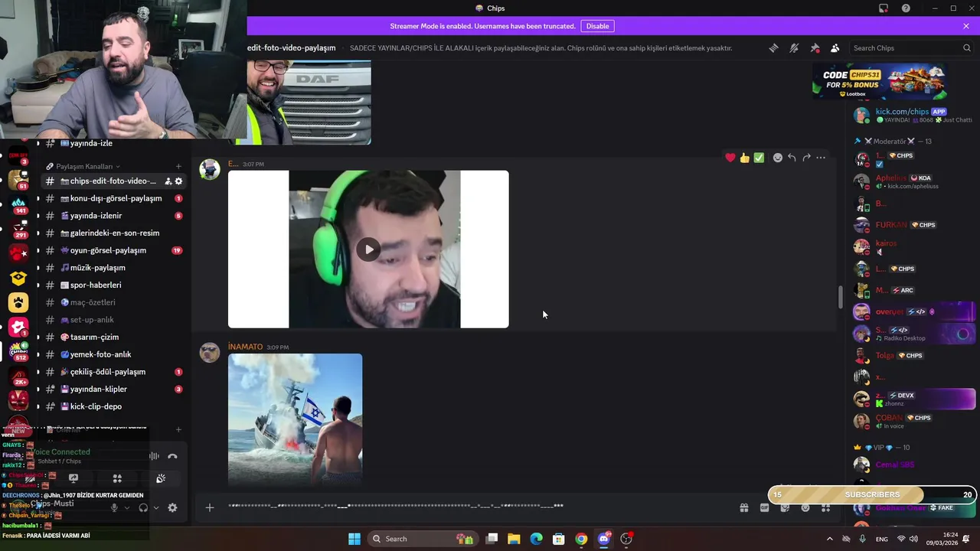
Task: React with thumbs-up emoji on message
Action: 744,158
